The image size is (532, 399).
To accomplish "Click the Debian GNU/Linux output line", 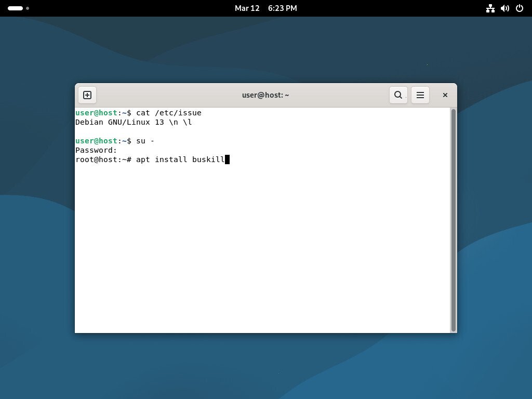I will tap(133, 122).
